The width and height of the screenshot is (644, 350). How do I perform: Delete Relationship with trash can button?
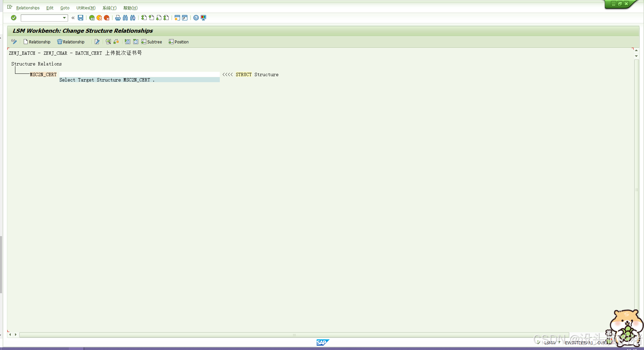tap(71, 42)
